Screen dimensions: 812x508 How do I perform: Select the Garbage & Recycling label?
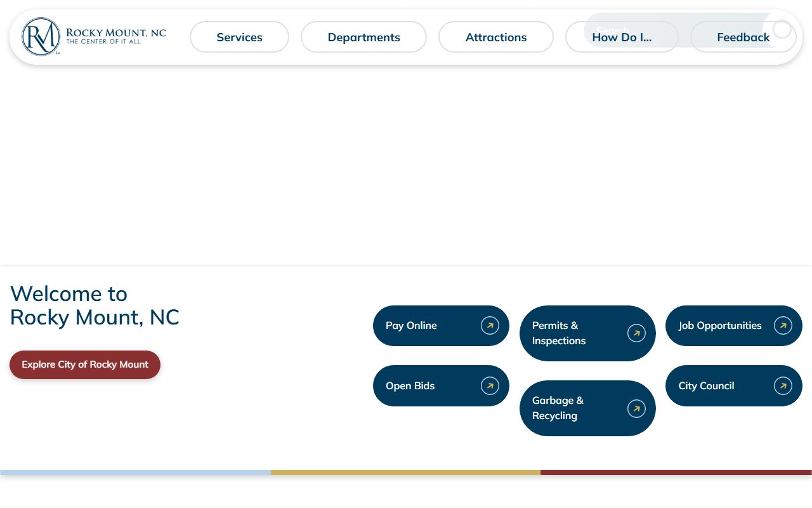point(557,408)
